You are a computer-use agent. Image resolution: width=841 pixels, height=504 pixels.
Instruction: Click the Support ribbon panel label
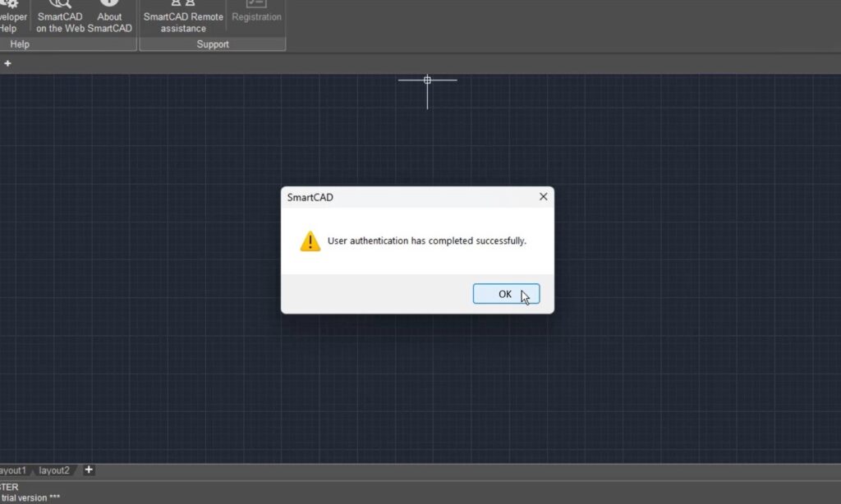[x=213, y=44]
